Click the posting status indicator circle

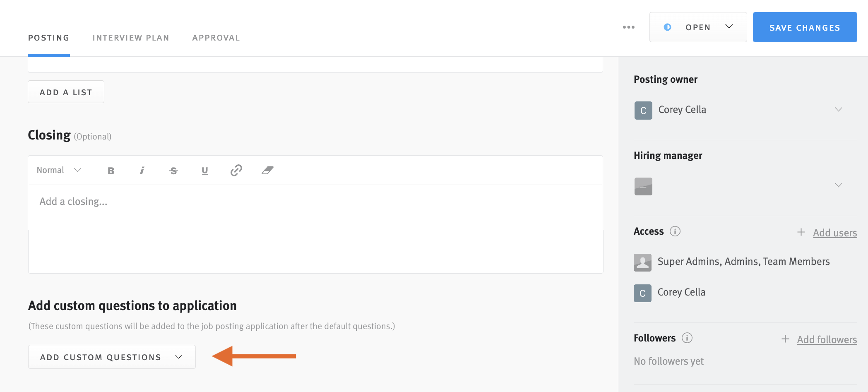pyautogui.click(x=668, y=27)
